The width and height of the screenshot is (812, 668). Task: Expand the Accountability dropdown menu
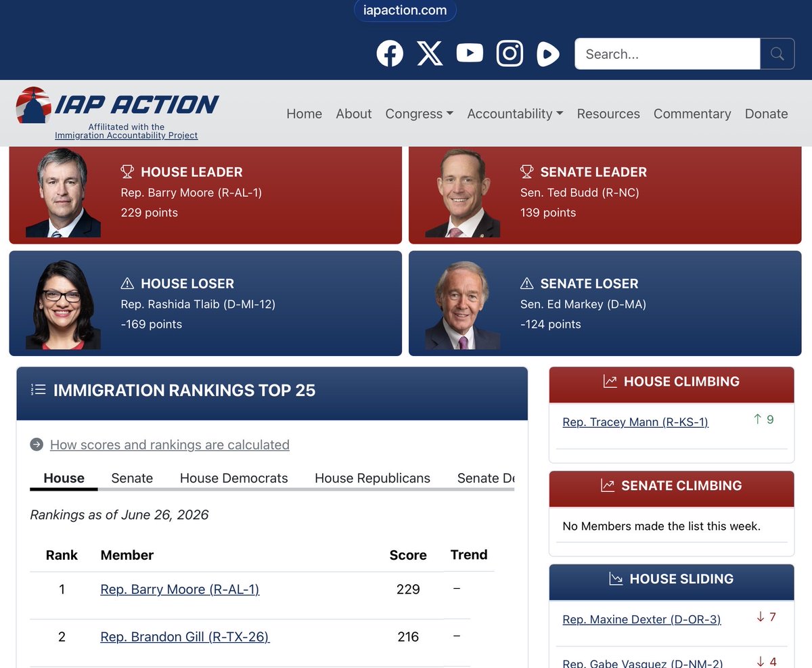(x=515, y=114)
